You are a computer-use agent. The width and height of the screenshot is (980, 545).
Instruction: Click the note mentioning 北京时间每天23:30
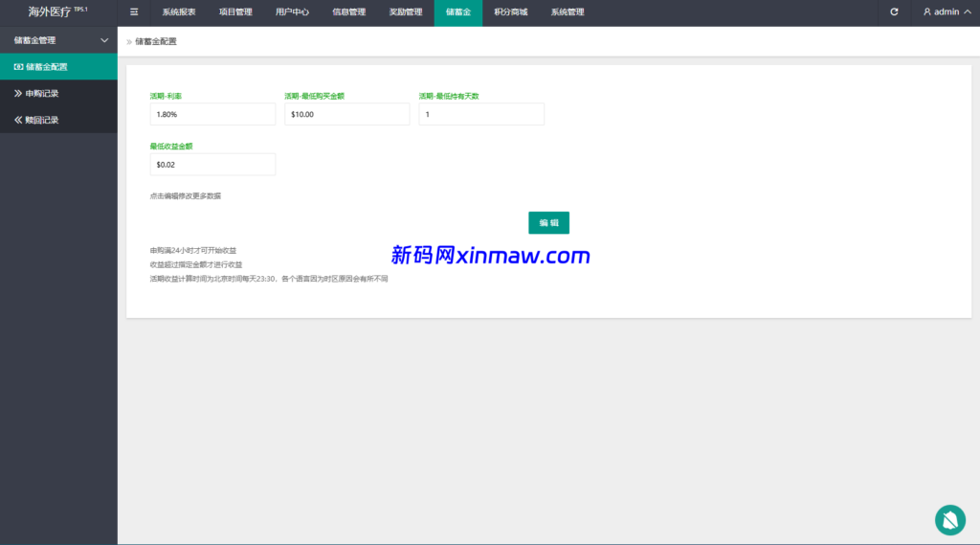[x=269, y=279]
